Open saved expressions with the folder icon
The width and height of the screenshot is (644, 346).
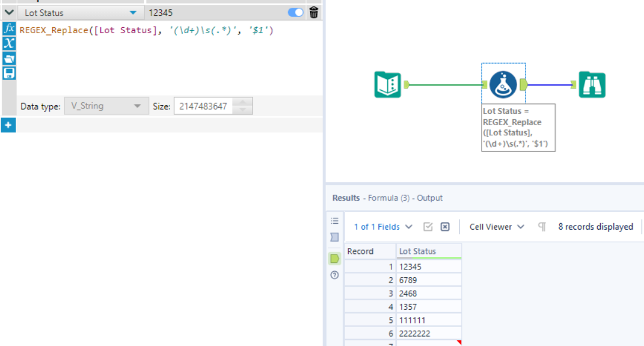[x=8, y=58]
